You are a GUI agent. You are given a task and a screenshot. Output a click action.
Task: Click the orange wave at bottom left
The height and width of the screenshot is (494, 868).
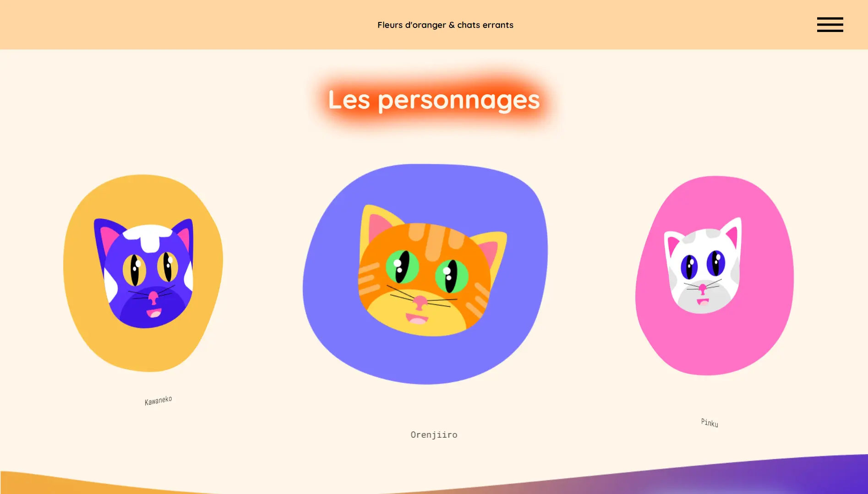pyautogui.click(x=69, y=483)
